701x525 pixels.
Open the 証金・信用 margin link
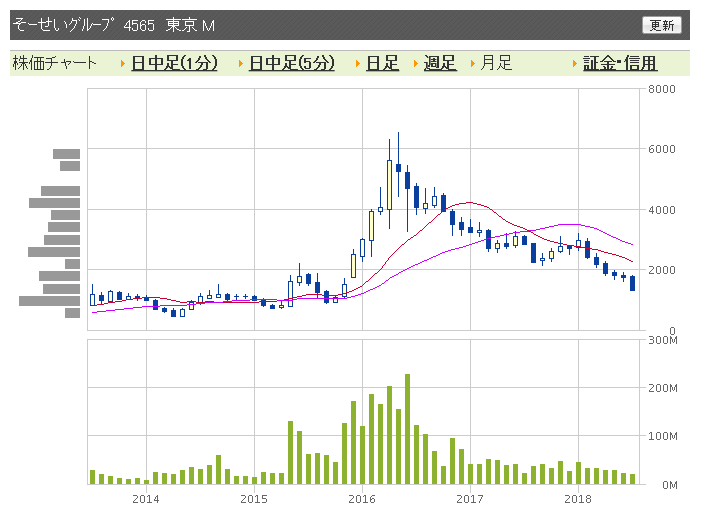point(620,63)
